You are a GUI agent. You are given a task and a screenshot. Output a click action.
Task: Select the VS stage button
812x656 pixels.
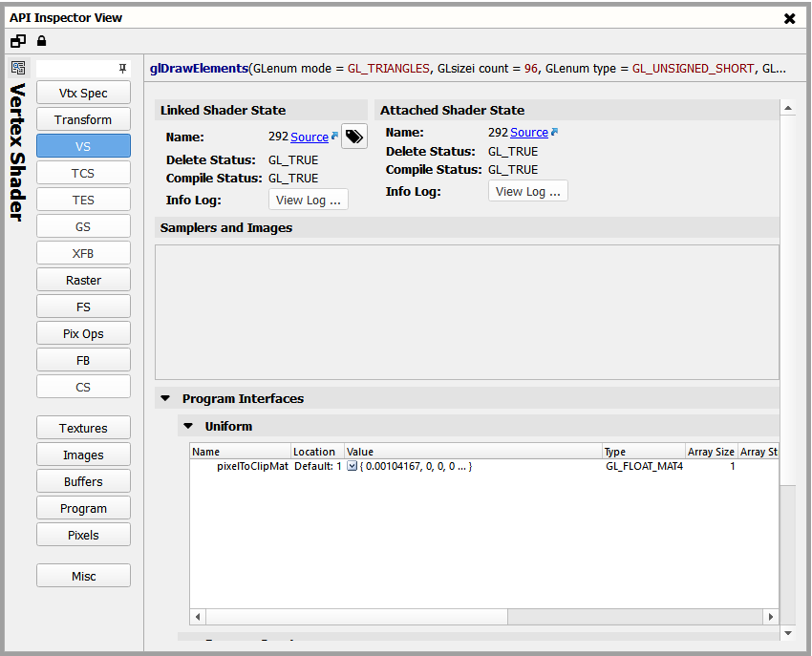[83, 146]
